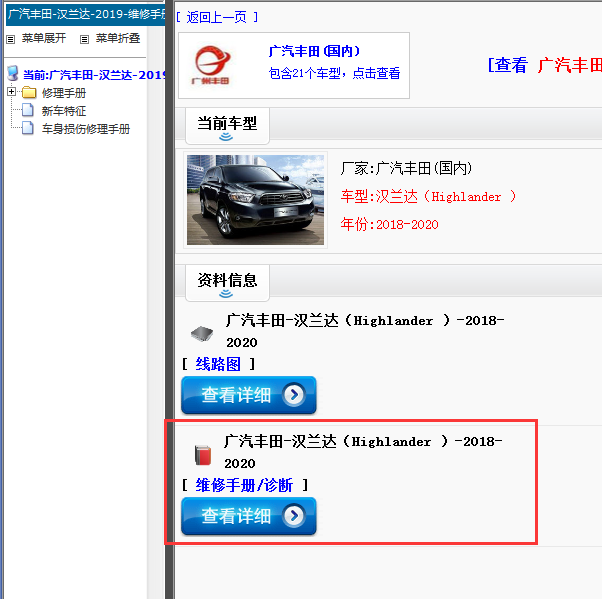This screenshot has height=599, width=602.
Task: Click the current model computer icon
Action: click(x=13, y=73)
